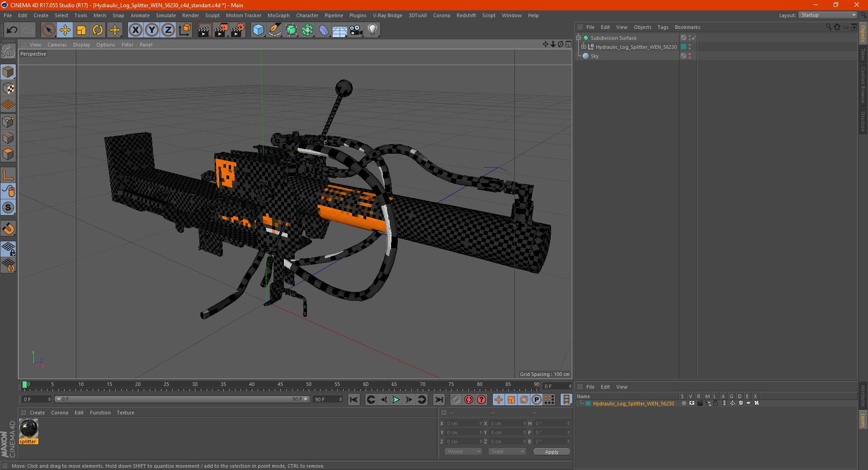
Task: Open Material manager Create menu
Action: point(37,413)
